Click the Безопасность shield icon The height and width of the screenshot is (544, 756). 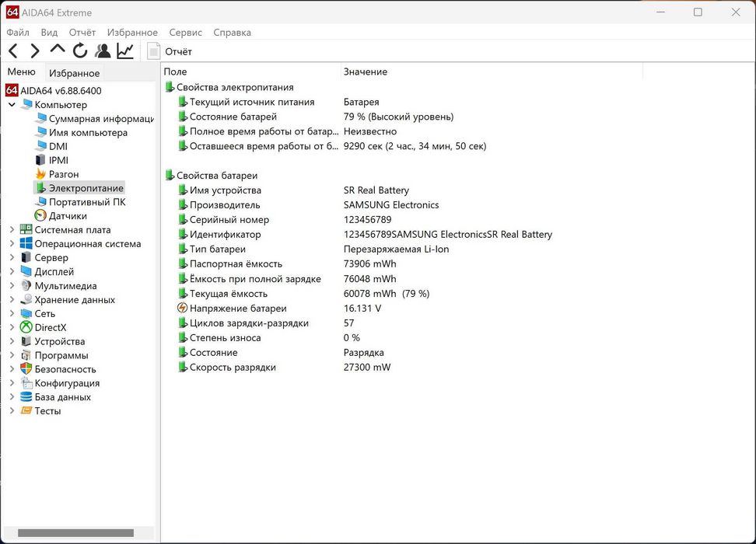[x=26, y=369]
